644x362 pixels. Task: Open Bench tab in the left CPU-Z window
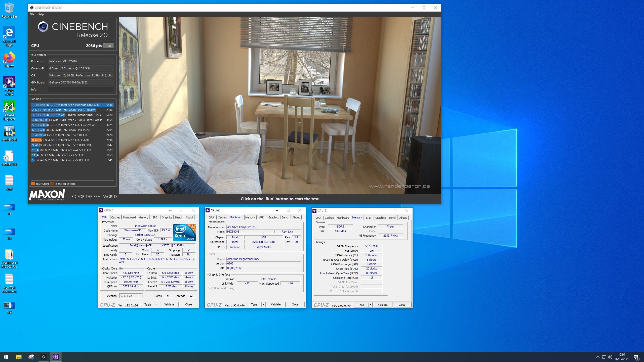[179, 217]
